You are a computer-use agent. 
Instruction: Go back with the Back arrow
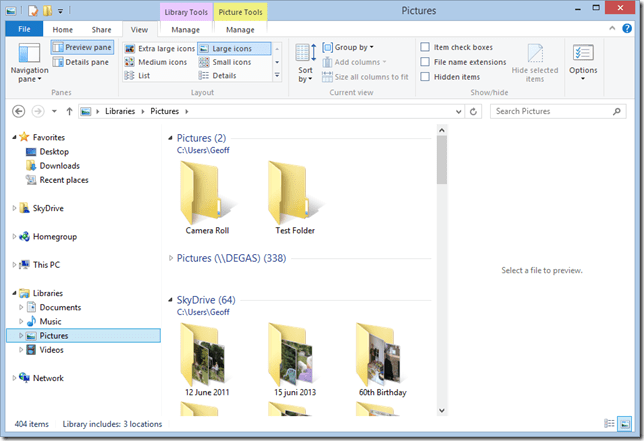18,111
